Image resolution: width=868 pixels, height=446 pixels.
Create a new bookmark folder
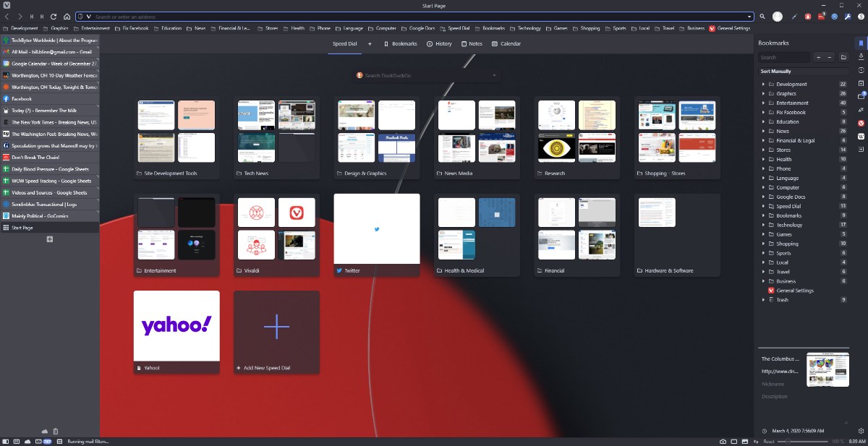pos(843,57)
